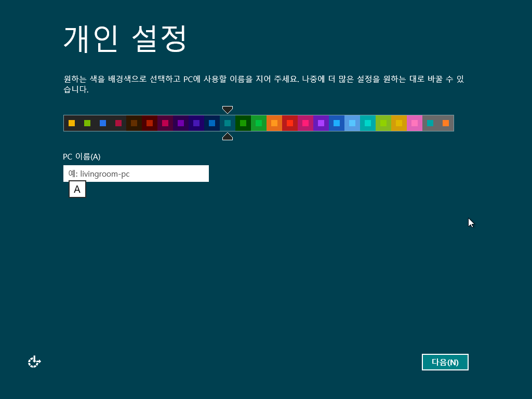Select the currently chosen dark teal swatch

coord(228,123)
